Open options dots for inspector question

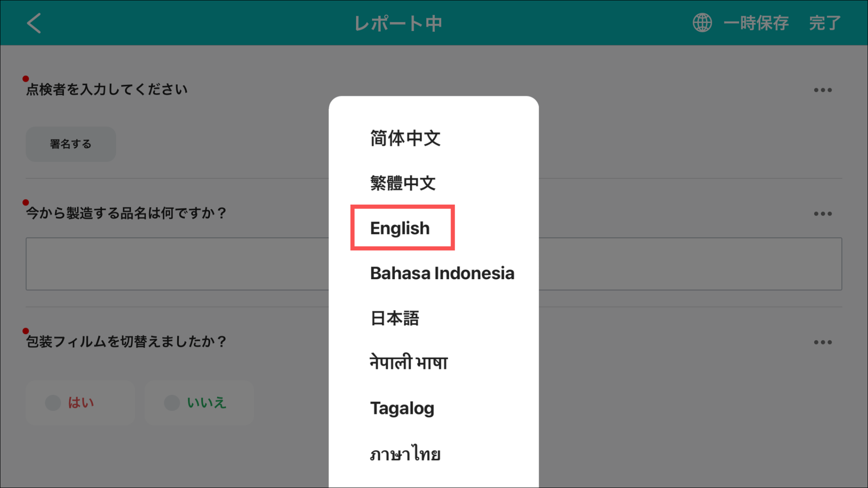pos(823,90)
